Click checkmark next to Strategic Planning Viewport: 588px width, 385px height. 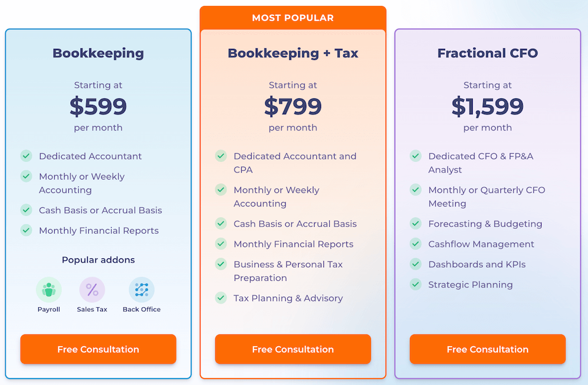click(x=416, y=284)
